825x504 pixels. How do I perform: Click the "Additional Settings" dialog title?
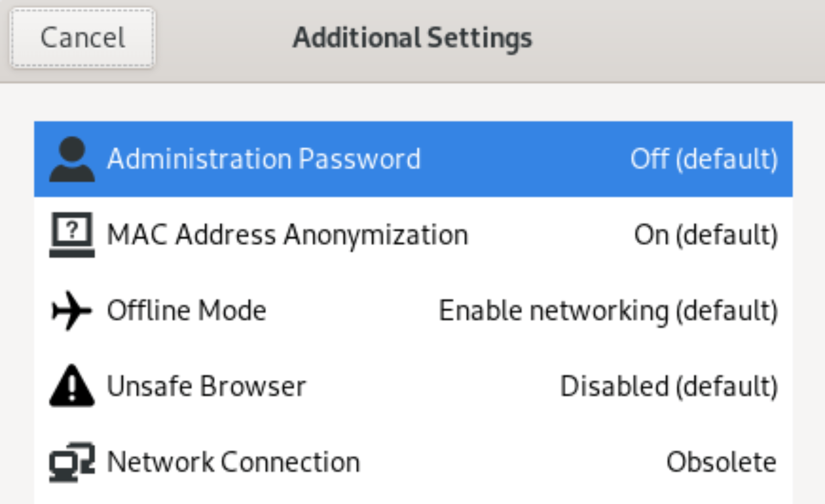click(412, 38)
